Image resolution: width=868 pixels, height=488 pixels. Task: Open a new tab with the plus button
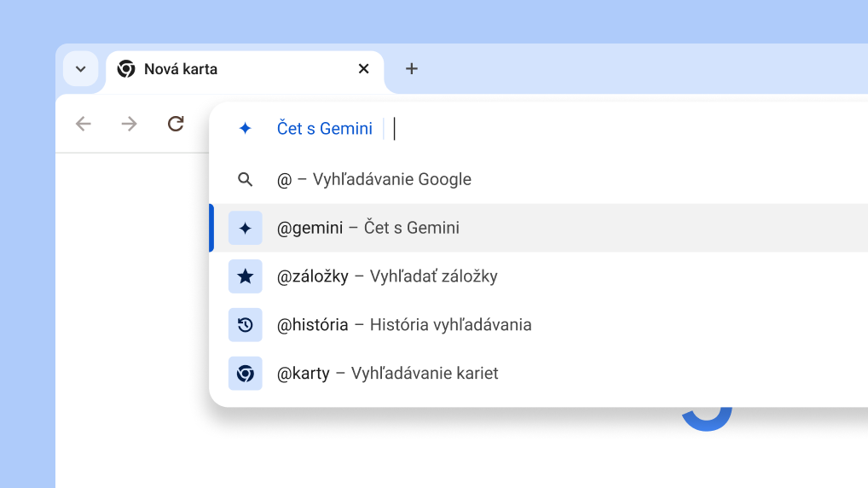tap(411, 69)
